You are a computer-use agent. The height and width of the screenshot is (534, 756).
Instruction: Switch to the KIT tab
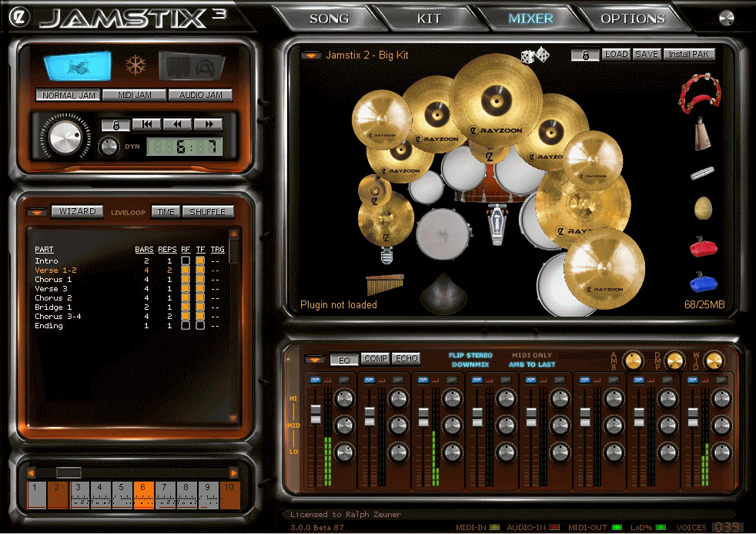(429, 18)
